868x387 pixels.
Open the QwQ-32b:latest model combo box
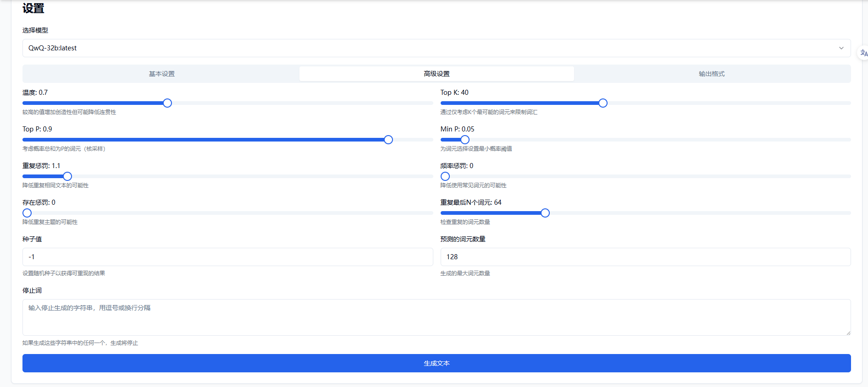(x=431, y=48)
